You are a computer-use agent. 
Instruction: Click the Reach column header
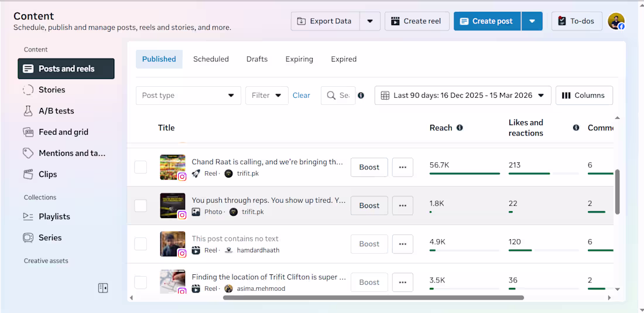pyautogui.click(x=441, y=128)
